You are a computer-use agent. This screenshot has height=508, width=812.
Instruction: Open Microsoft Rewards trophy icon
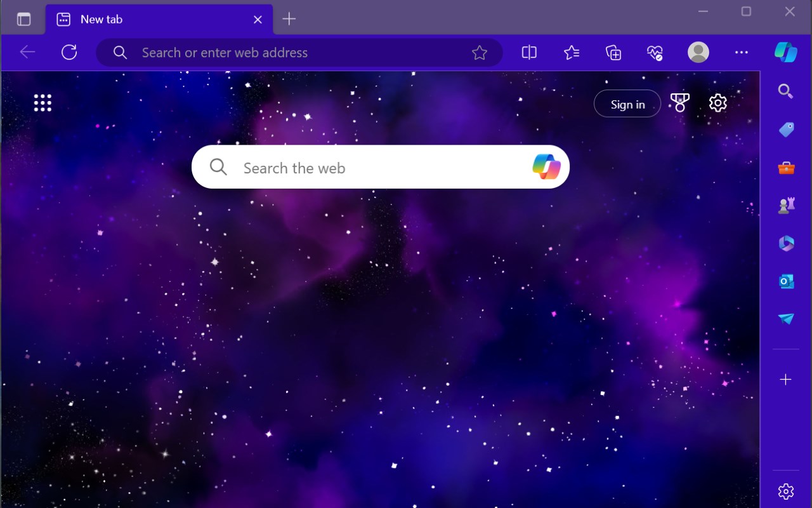pos(680,103)
